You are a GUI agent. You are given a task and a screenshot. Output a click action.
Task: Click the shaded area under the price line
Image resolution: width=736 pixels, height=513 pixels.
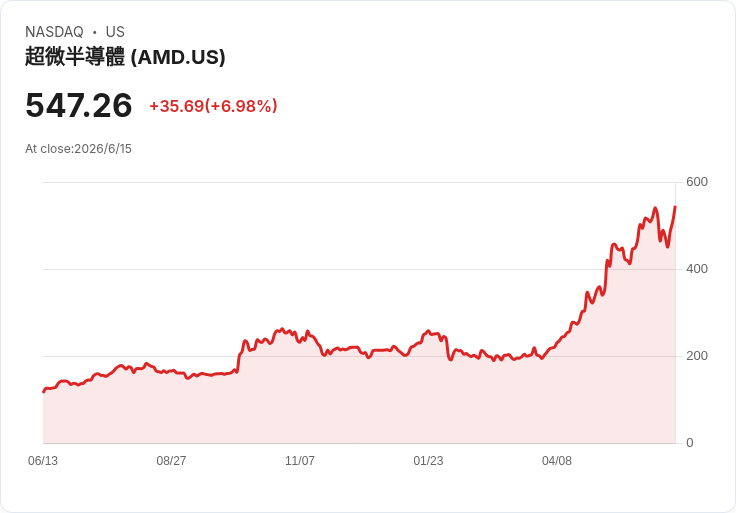point(357,404)
